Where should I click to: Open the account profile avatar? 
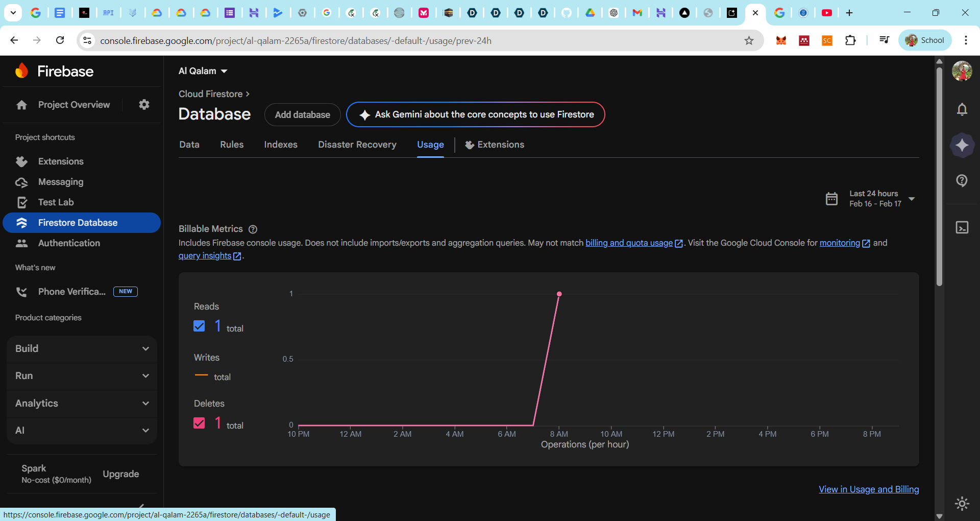[962, 71]
